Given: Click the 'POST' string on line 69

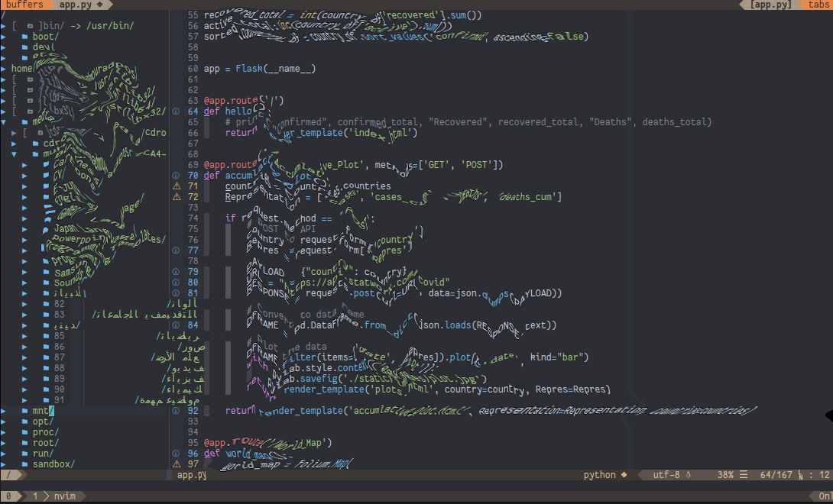Looking at the screenshot, I should (477, 165).
